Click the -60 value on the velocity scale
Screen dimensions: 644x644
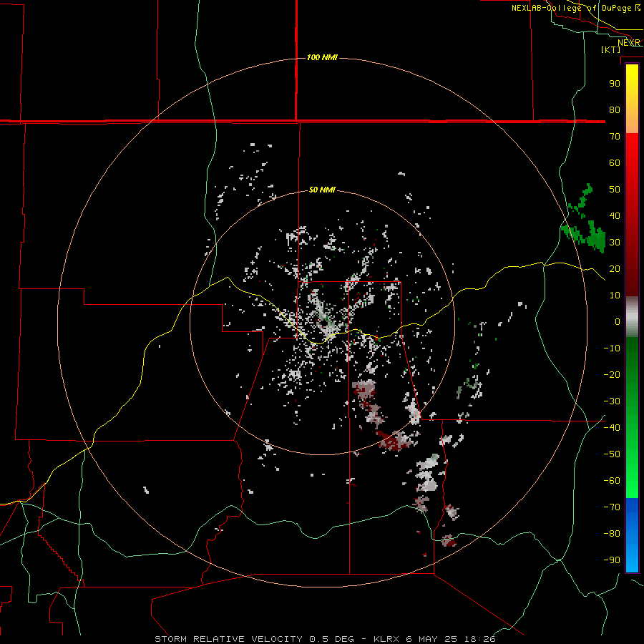tap(612, 481)
